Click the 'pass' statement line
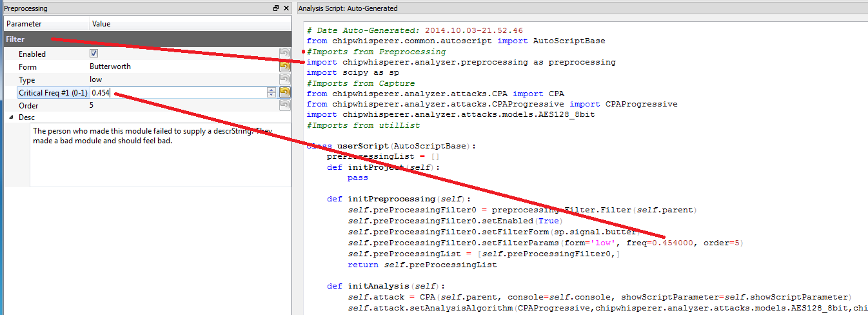Viewport: 868px width, 315px height. 358,178
